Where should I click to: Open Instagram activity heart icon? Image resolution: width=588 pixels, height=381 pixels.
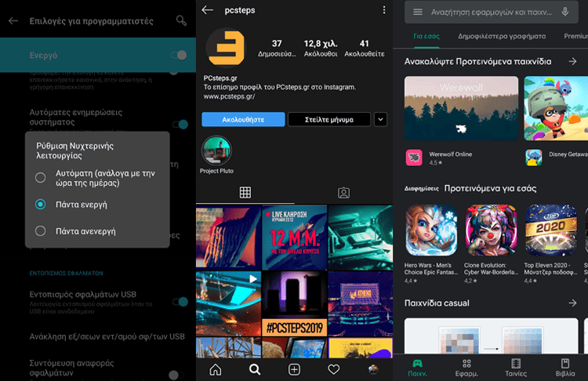click(x=334, y=369)
